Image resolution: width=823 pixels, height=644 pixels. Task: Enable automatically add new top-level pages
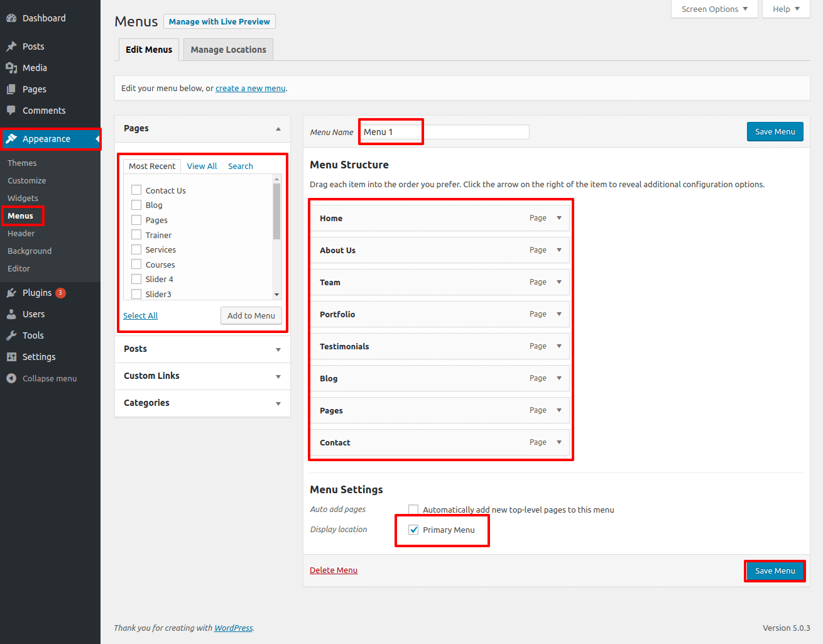413,510
